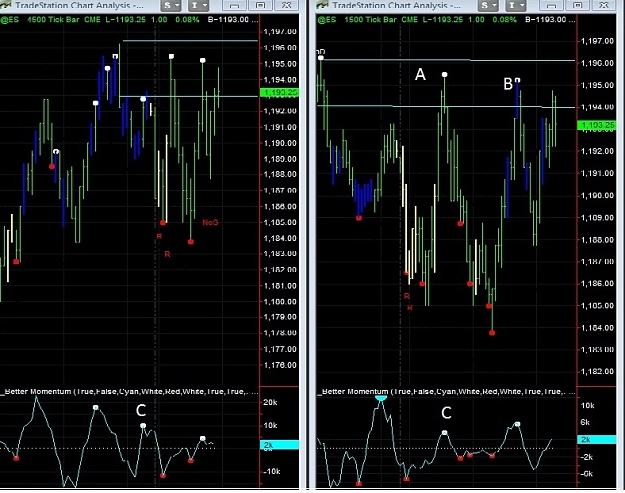
Task: Click the 0.08% change value in the 1500 Tick chart
Action: (504, 20)
